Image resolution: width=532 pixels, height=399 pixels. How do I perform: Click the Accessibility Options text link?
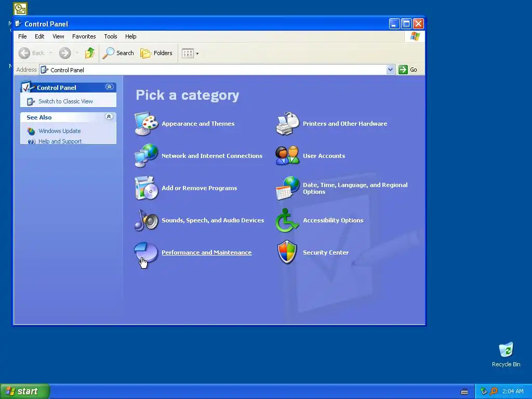click(333, 220)
